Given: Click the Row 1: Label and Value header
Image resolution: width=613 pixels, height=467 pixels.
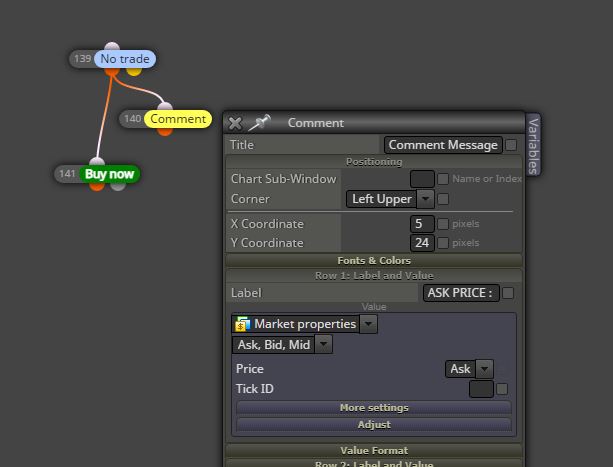Looking at the screenshot, I should 374,276.
